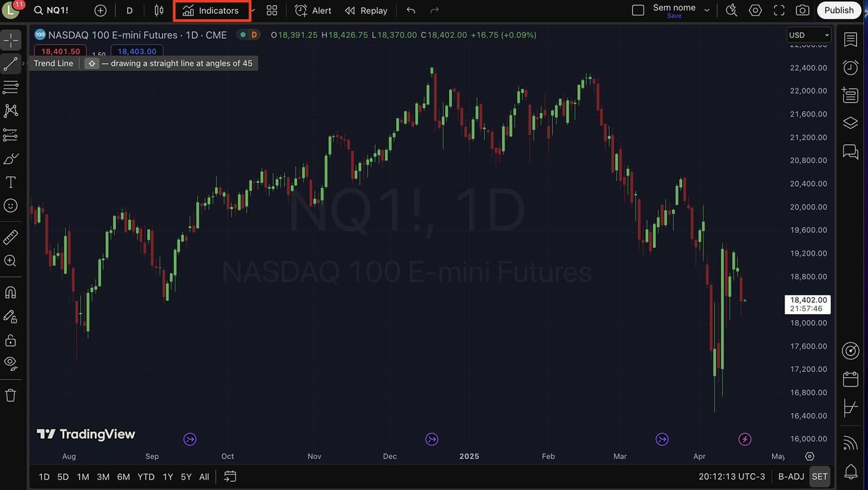
Task: Toggle the B-ADJ back adjustment
Action: (791, 476)
